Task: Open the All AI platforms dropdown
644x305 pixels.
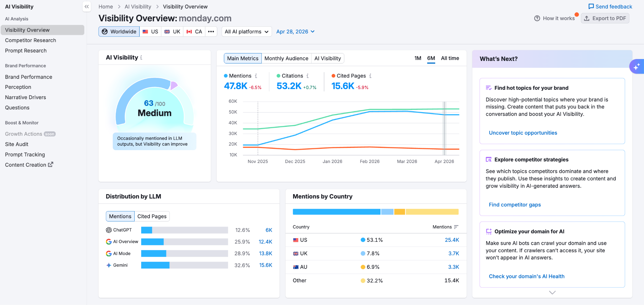Action: point(247,31)
